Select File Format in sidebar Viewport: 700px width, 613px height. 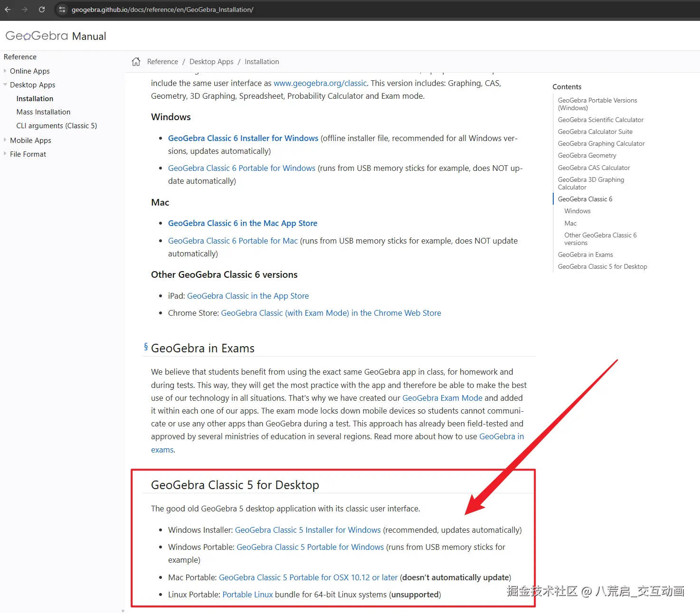28,154
